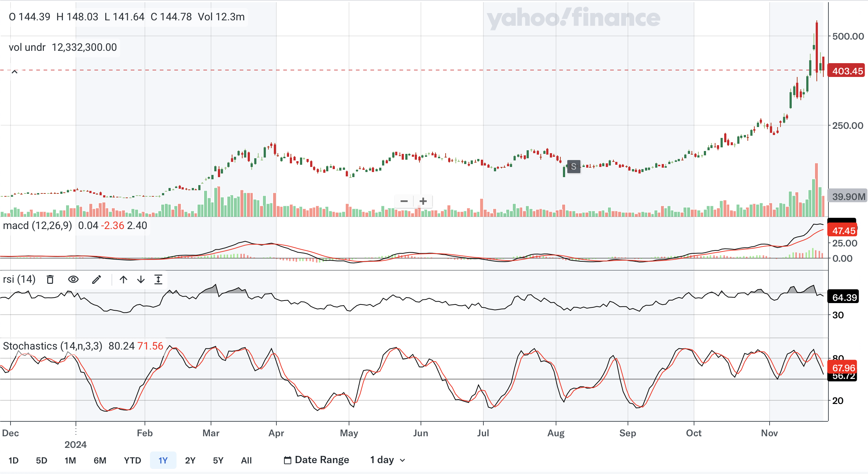Move the RSI pane up with arrow icon
The height and width of the screenshot is (474, 868).
[123, 280]
